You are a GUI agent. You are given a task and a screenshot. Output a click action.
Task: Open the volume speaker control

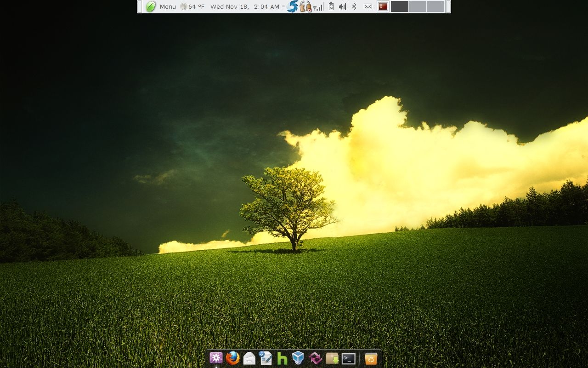pos(342,6)
